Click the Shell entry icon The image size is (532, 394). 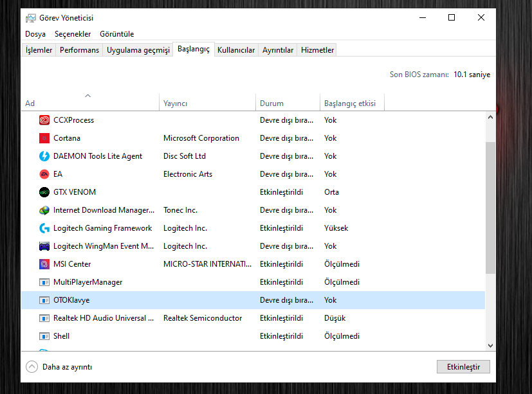[44, 336]
